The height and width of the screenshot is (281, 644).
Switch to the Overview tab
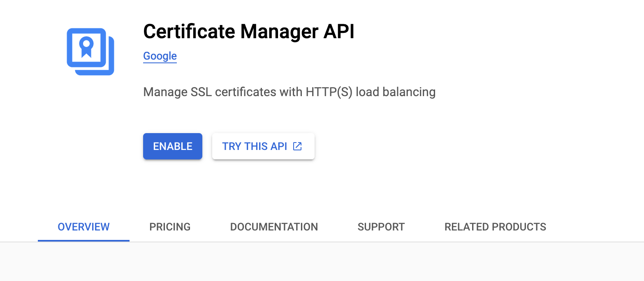83,227
